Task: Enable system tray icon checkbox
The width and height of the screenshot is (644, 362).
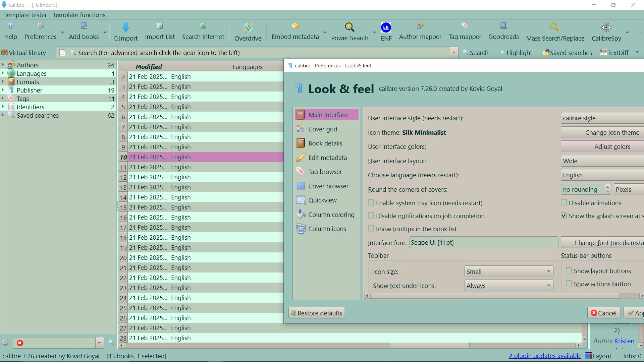Action: pyautogui.click(x=371, y=203)
